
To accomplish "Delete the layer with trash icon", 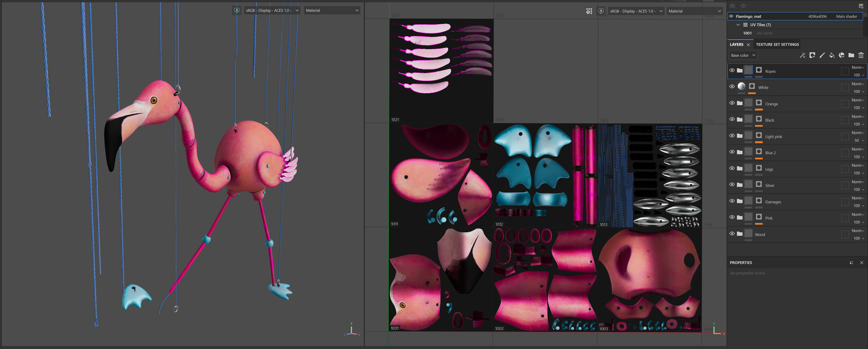I will [x=861, y=55].
